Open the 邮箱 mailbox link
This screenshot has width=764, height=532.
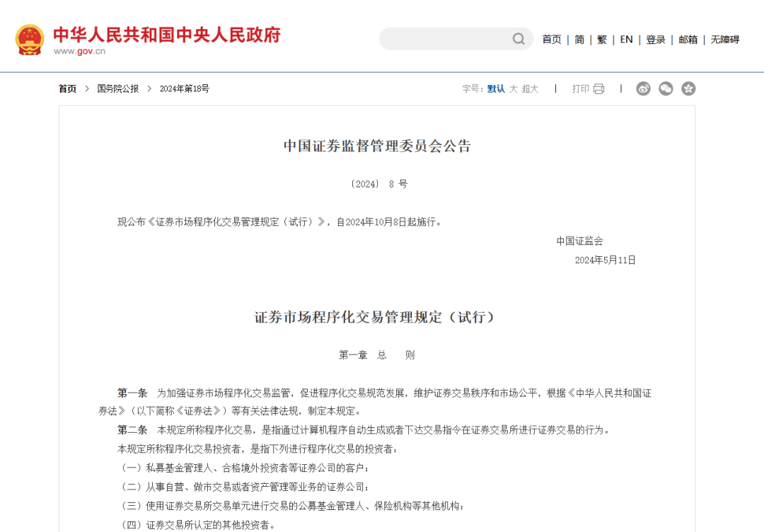(x=687, y=40)
